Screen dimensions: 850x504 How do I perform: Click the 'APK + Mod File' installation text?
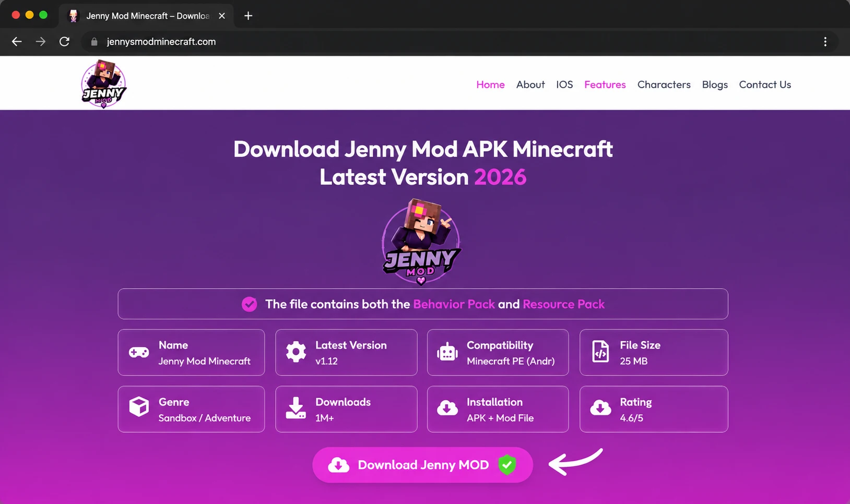click(x=500, y=418)
